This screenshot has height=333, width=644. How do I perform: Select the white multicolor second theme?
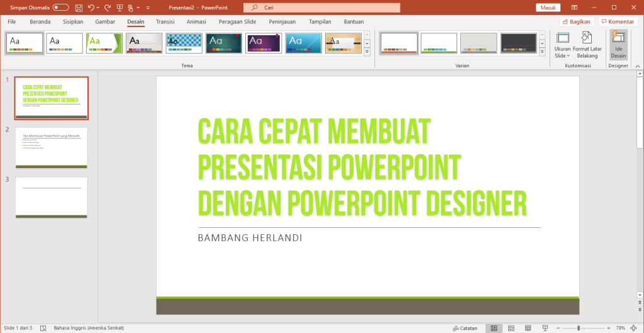coord(65,43)
